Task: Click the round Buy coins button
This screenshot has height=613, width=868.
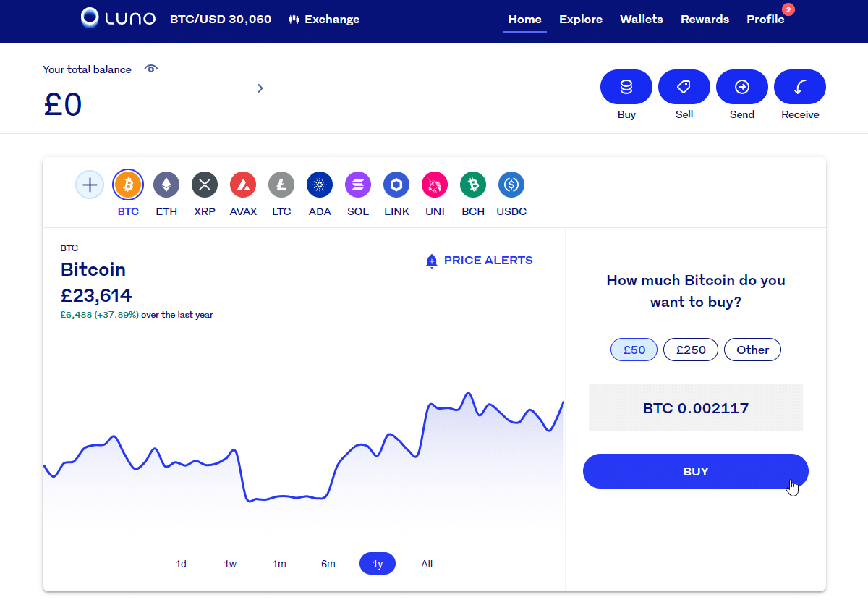Action: coord(626,87)
